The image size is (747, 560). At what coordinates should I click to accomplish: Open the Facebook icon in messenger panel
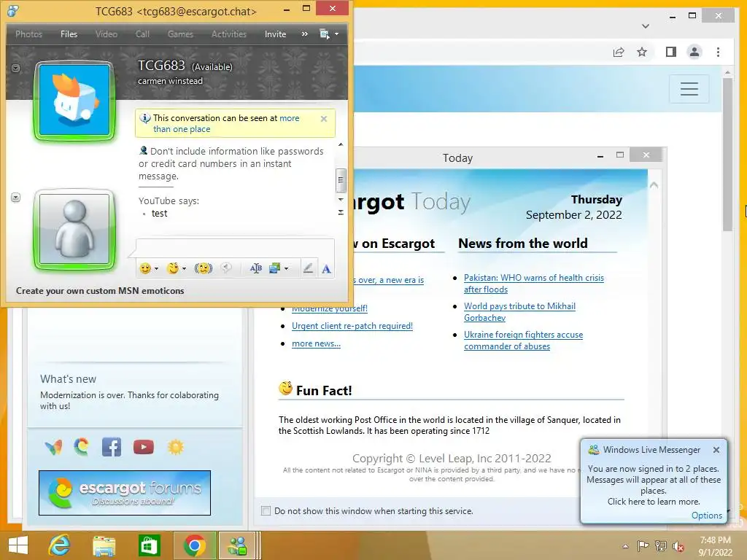[x=112, y=447]
